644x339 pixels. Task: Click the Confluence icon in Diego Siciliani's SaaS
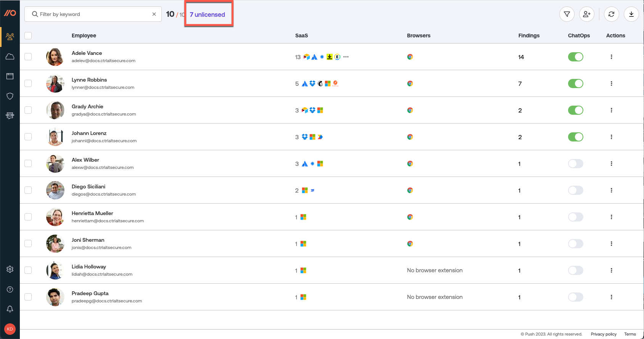coord(312,190)
